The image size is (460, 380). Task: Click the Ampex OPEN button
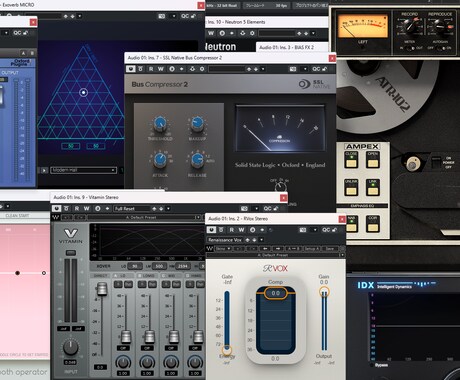point(373,160)
